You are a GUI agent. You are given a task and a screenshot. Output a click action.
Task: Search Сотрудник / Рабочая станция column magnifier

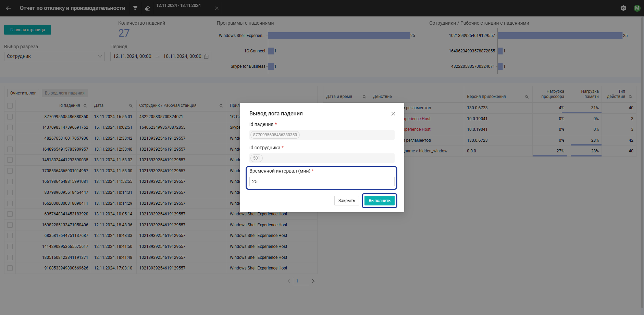(x=221, y=106)
